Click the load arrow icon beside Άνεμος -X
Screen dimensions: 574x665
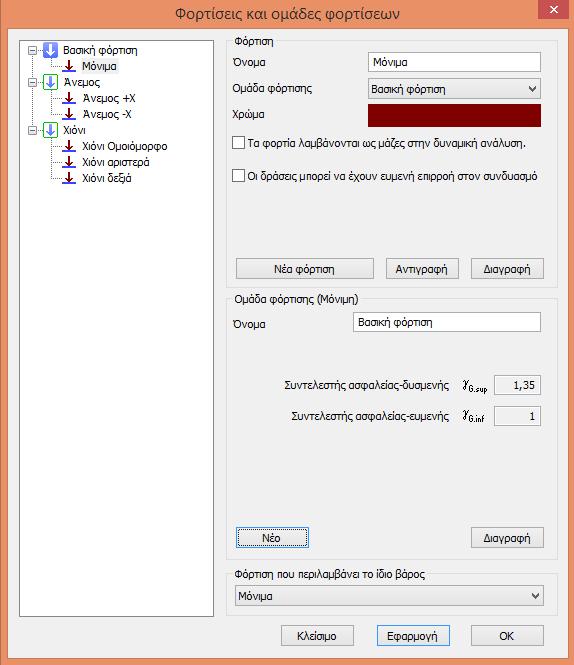[69, 115]
